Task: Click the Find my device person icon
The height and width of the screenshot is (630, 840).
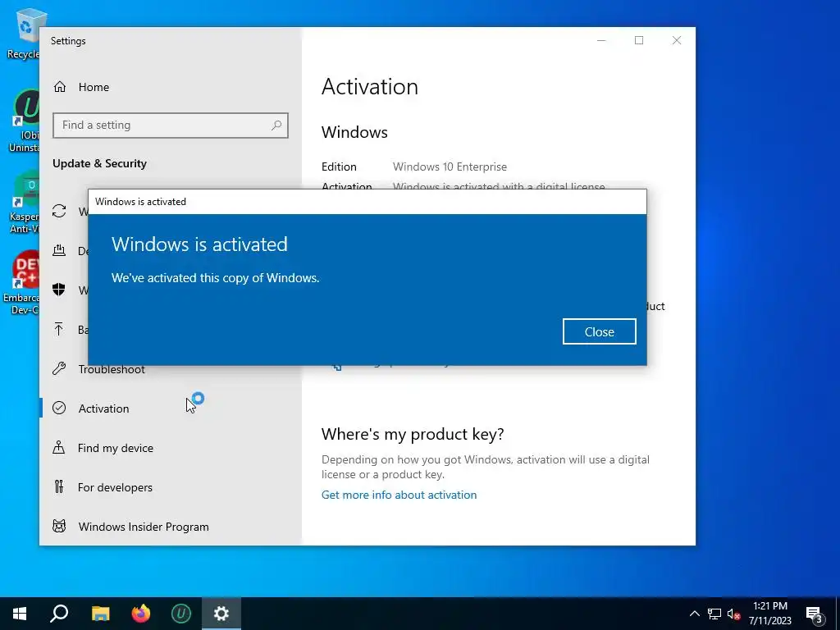Action: point(58,447)
